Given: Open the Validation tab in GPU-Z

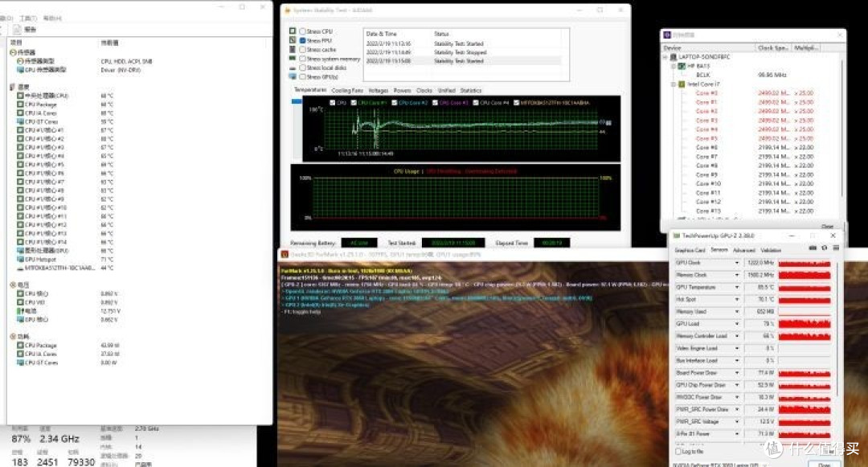Looking at the screenshot, I should 771,250.
